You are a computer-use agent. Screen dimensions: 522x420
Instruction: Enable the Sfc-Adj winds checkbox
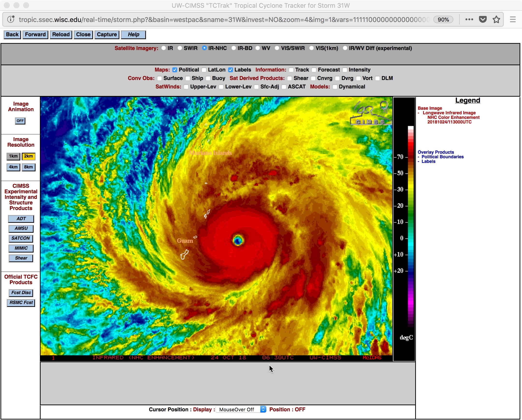[256, 87]
